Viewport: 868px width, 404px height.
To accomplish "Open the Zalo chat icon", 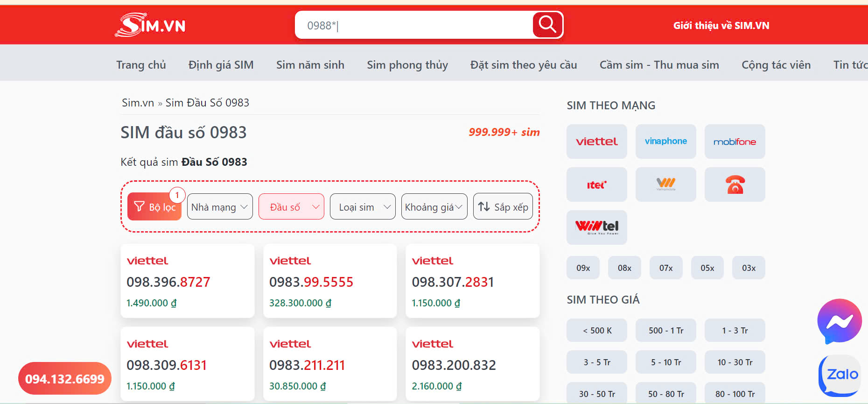I will (840, 375).
